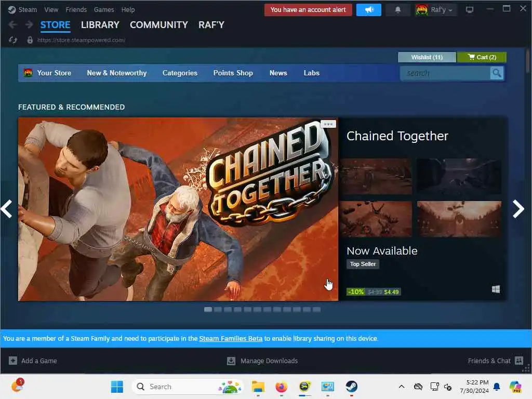Preview top-right Chained Together screenshot

click(459, 177)
